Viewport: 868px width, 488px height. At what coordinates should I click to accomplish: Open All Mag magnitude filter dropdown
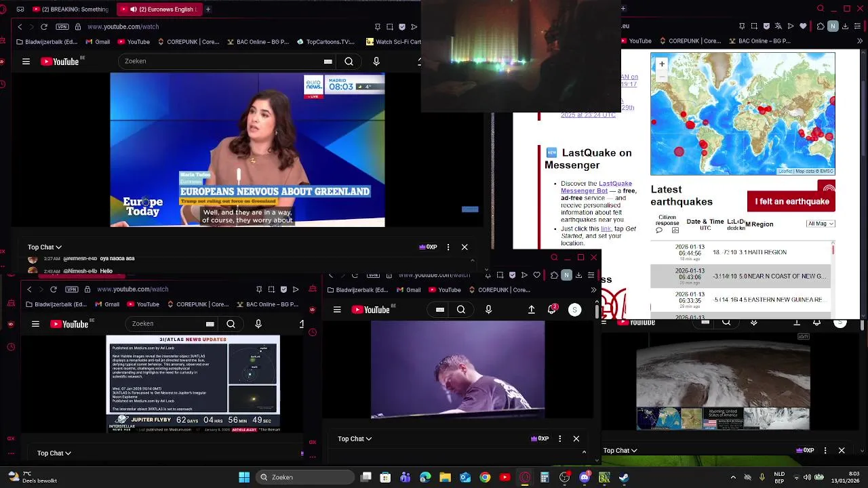tap(821, 224)
